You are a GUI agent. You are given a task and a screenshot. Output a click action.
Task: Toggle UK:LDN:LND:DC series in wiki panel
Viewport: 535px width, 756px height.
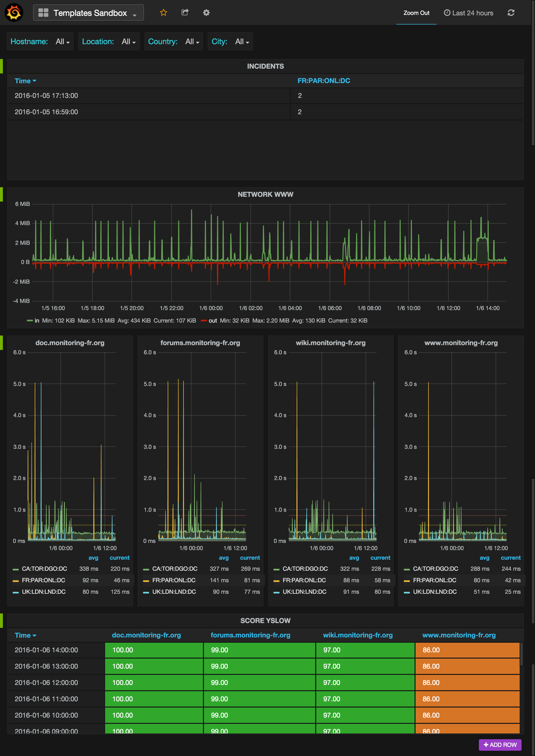tap(304, 592)
